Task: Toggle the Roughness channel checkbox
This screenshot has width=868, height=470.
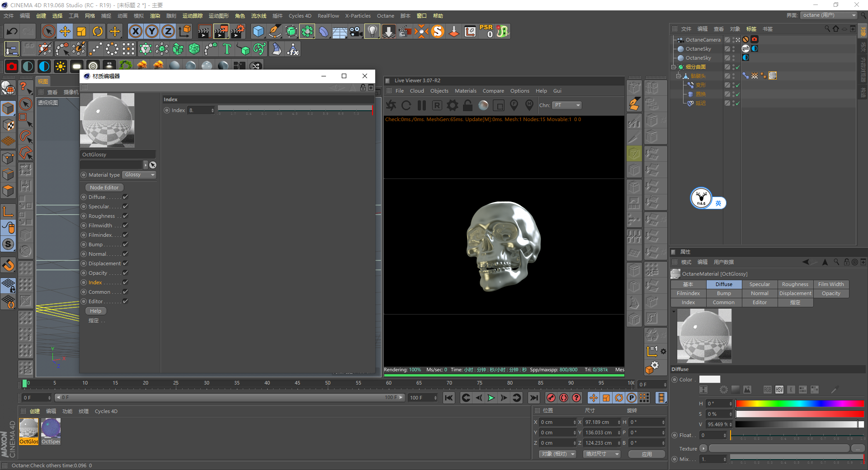Action: (x=125, y=216)
